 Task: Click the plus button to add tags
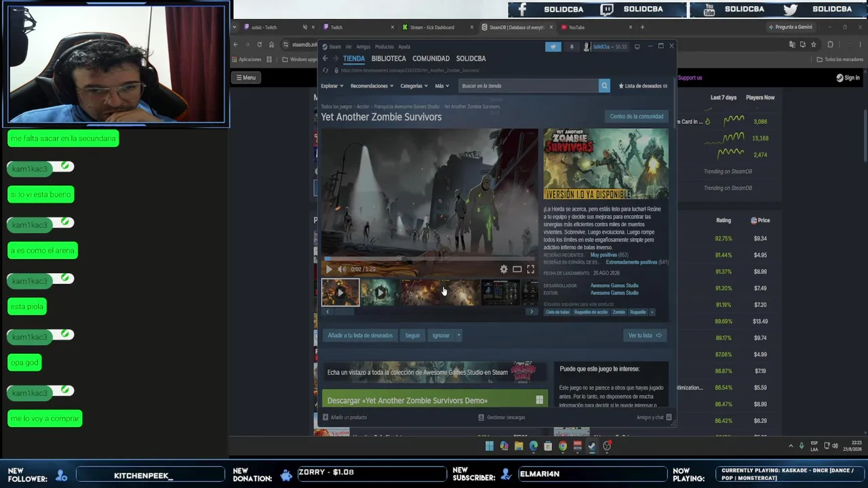[652, 312]
